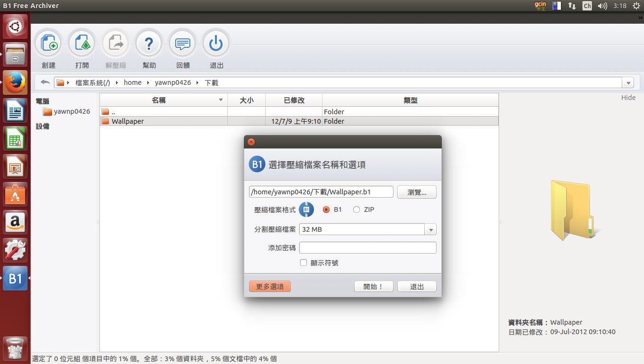This screenshot has height=364, width=644.
Task: Click the 電腦 sidebar heading
Action: (x=43, y=101)
